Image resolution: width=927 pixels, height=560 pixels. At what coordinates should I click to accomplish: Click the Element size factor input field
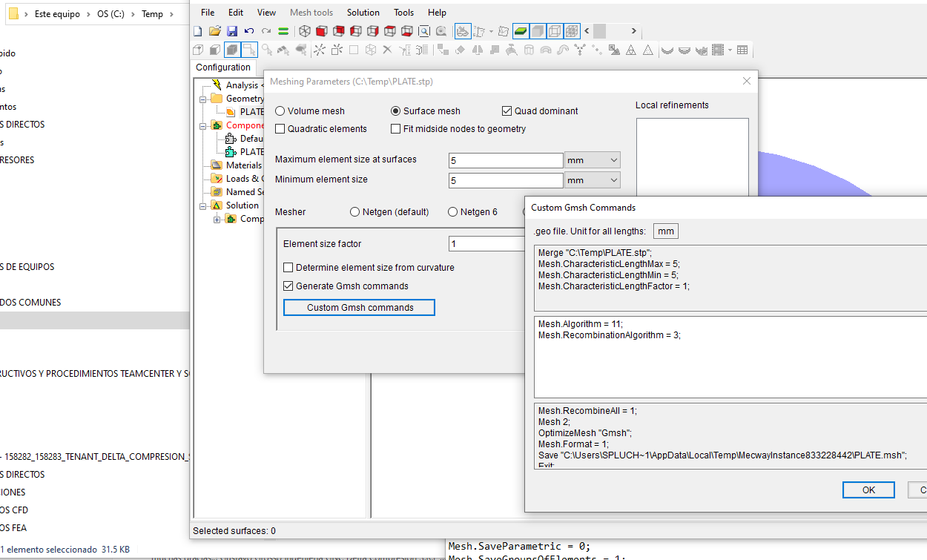[486, 244]
